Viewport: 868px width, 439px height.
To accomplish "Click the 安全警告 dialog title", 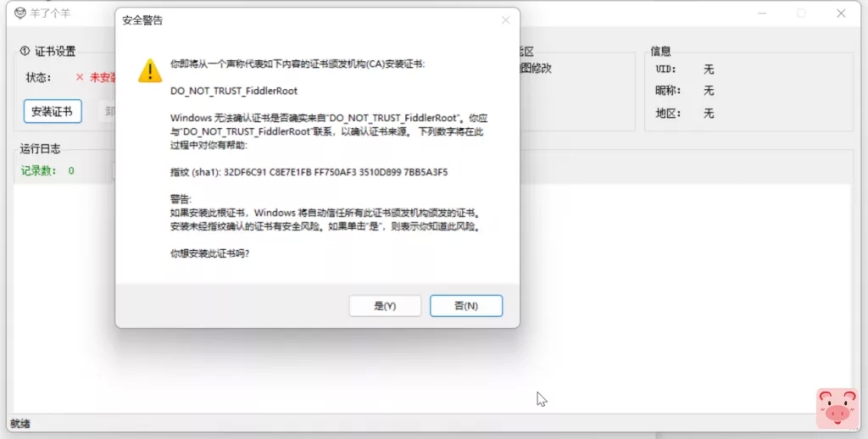I will point(143,20).
